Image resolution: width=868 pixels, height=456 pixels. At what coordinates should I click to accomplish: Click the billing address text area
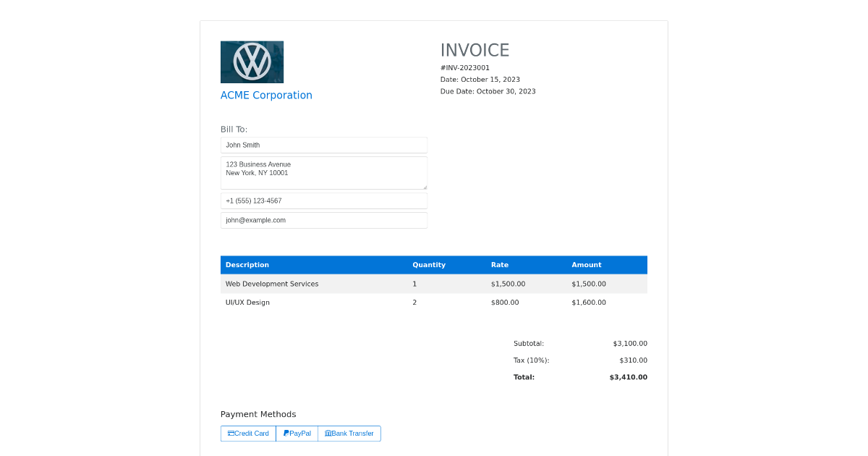click(x=323, y=172)
